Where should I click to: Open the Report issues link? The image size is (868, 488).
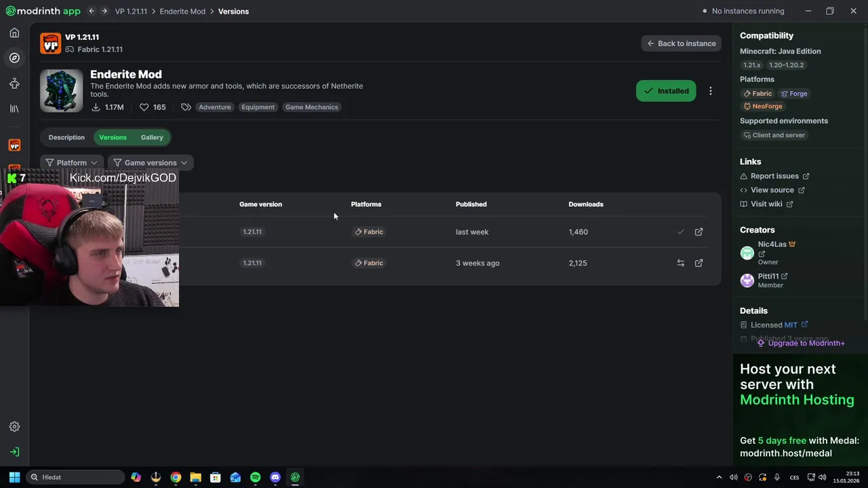pos(774,176)
